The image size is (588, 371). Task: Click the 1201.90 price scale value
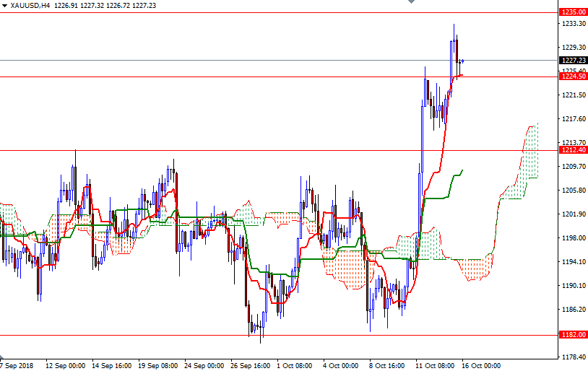573,214
